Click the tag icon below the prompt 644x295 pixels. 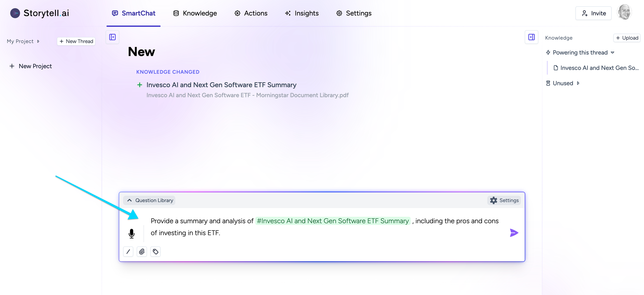point(156,251)
